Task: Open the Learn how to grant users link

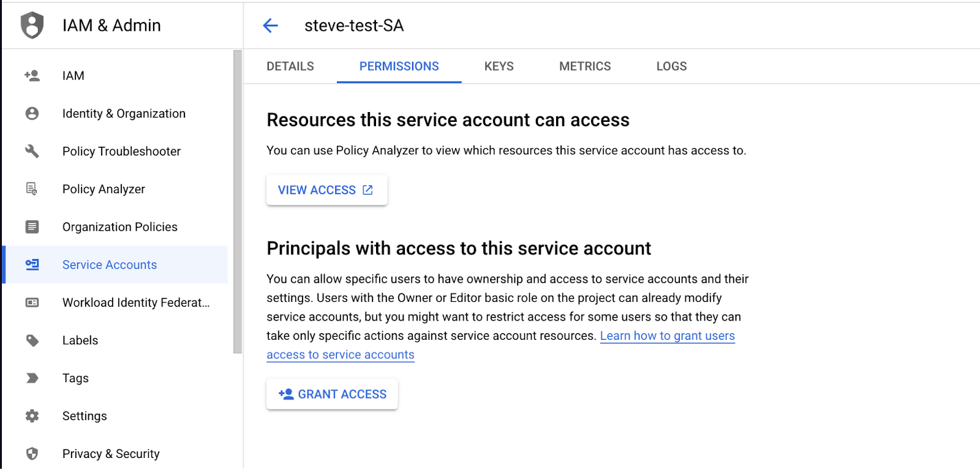Action: (x=668, y=336)
